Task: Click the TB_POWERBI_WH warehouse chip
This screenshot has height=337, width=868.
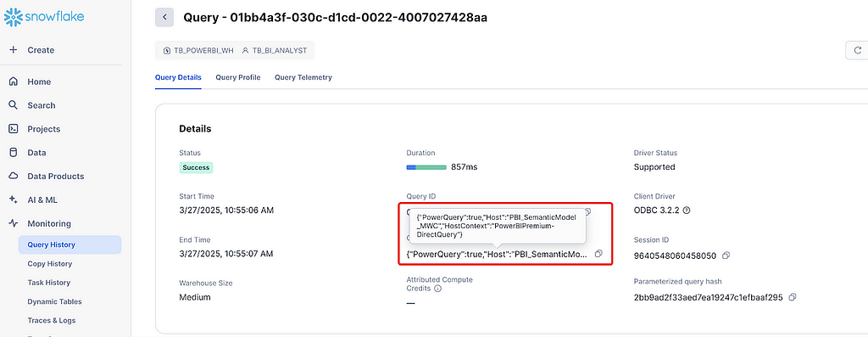Action: [198, 50]
